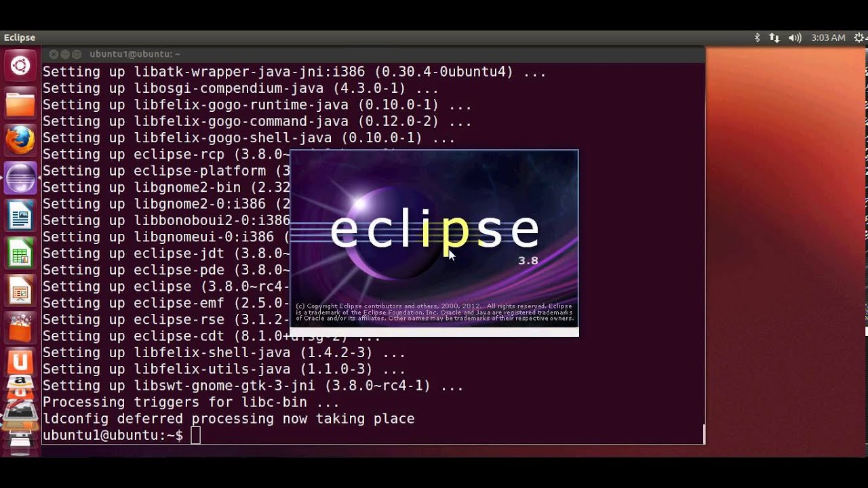Screen dimensions: 868x488
Task: Click the 'Setting up libgnomeui-0:i386' line
Action: (x=166, y=237)
